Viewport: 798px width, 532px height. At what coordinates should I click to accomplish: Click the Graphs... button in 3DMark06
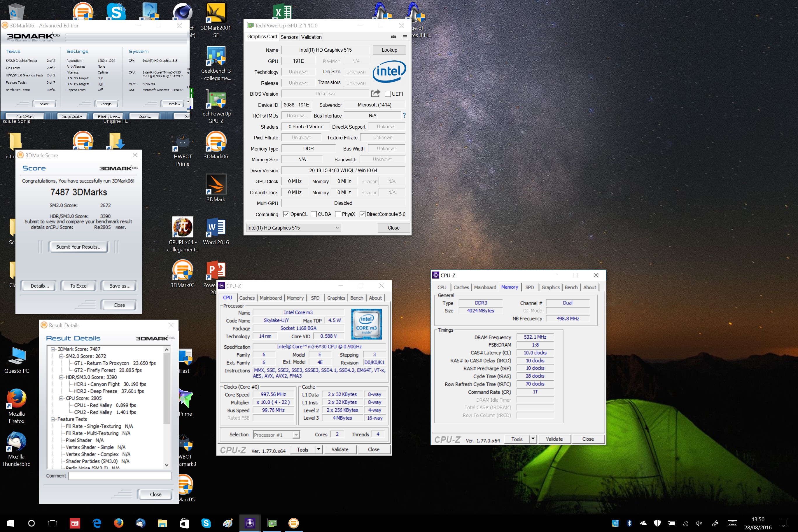(x=145, y=116)
